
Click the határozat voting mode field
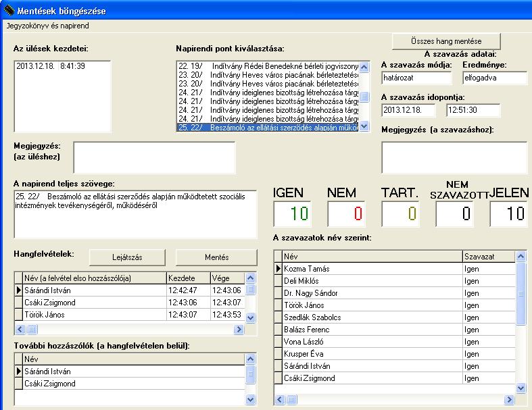click(416, 78)
